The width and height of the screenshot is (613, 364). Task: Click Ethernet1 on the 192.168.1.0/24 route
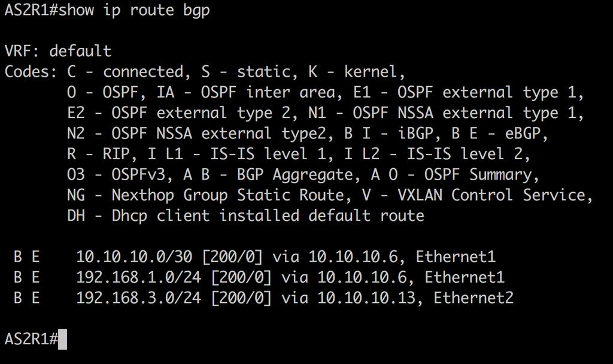(x=465, y=277)
